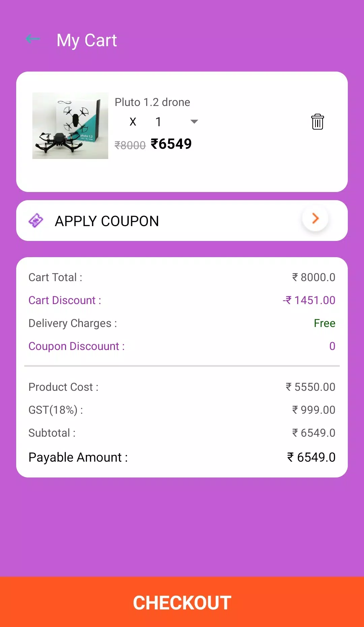This screenshot has width=364, height=627.
Task: Open the orange Apply Coupon chevron
Action: tap(315, 218)
